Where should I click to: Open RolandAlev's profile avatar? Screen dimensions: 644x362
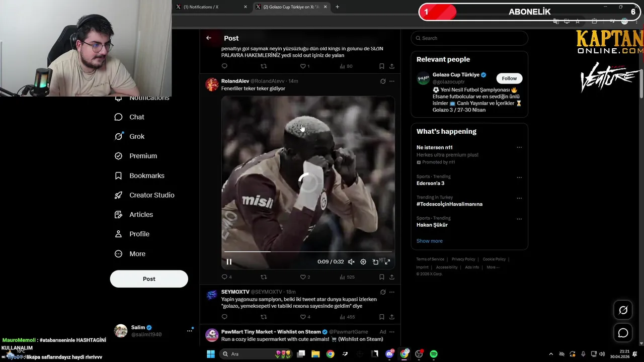point(212,84)
